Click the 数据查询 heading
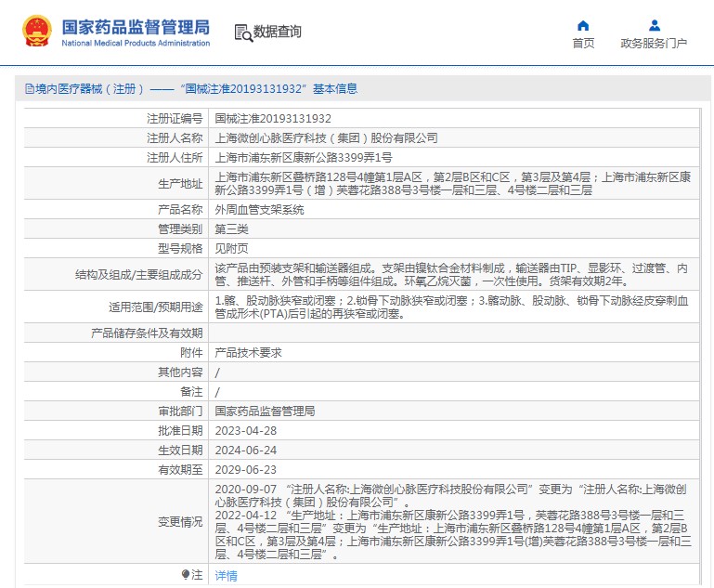The height and width of the screenshot is (588, 714). coord(277,32)
